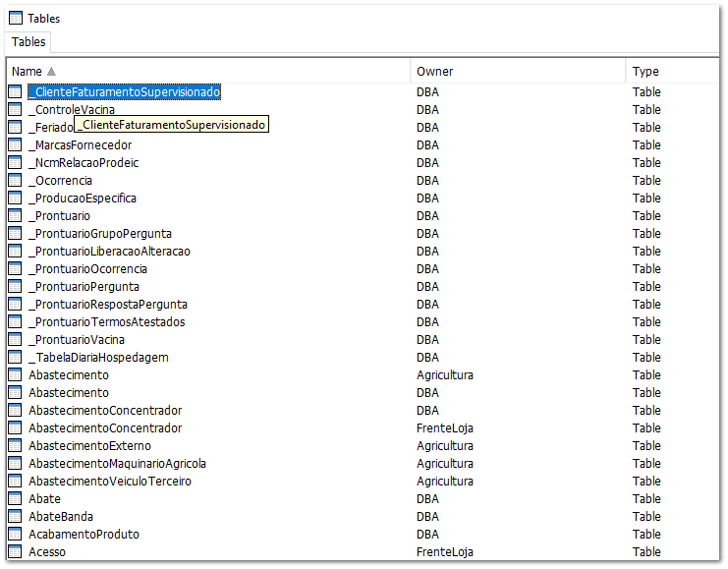Click the table icon beside _NcmRelacaoProdeic

click(x=15, y=163)
